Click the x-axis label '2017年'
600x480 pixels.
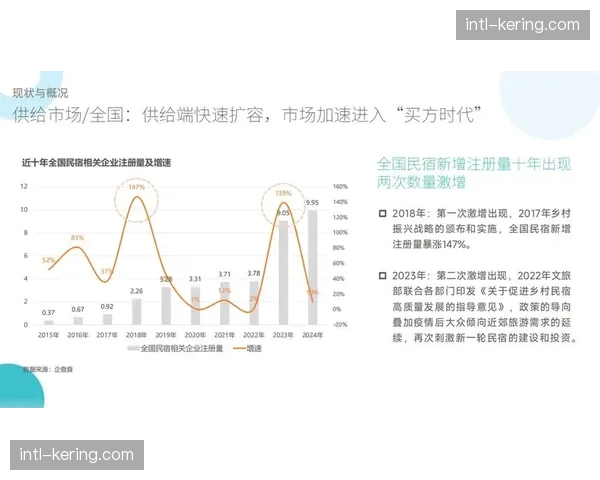pos(107,335)
